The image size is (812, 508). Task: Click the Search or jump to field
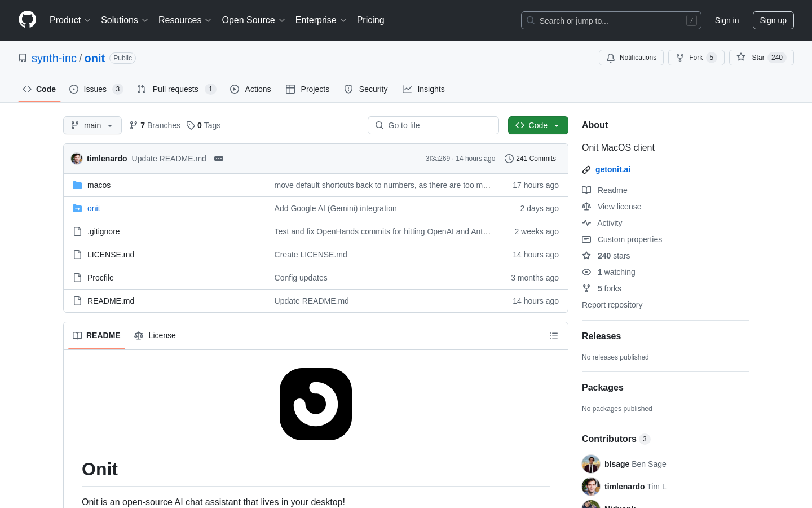click(611, 20)
